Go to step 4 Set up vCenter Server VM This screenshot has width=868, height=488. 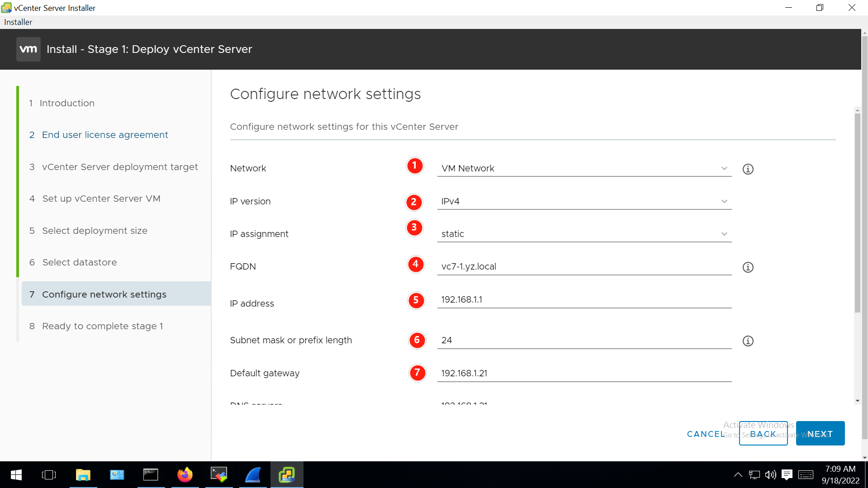pos(95,199)
